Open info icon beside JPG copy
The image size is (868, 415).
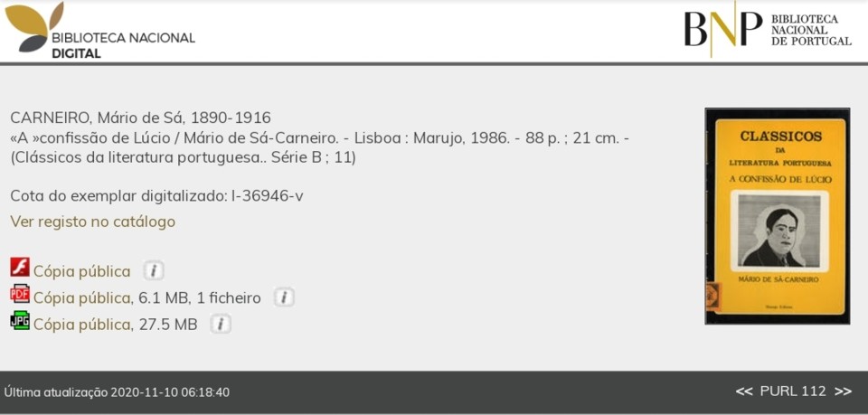pyautogui.click(x=221, y=324)
